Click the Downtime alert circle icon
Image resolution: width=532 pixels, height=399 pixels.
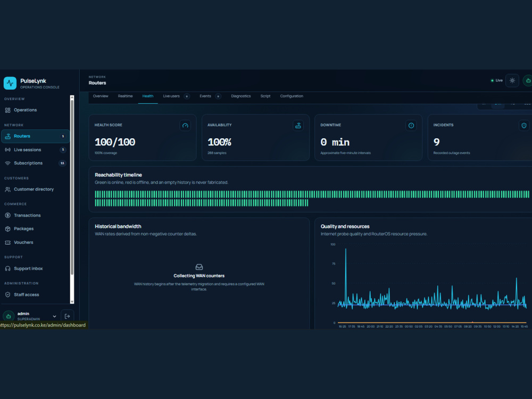pyautogui.click(x=411, y=126)
